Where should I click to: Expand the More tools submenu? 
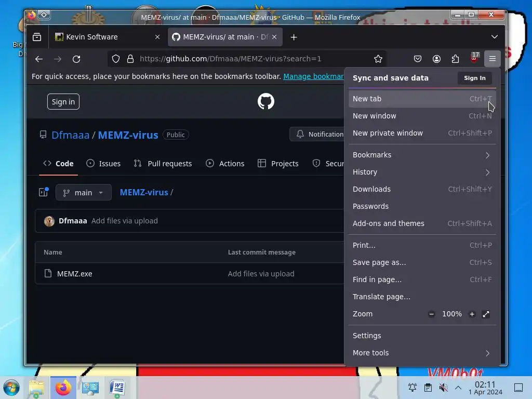(x=422, y=353)
